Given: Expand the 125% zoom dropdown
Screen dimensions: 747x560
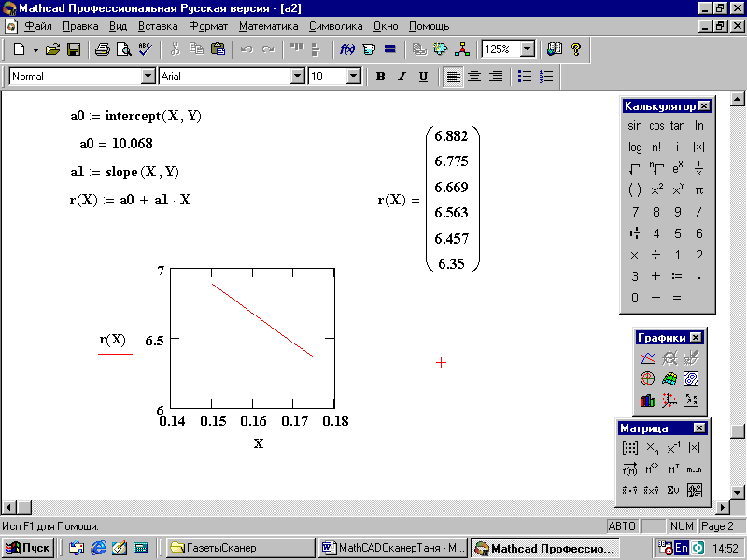Looking at the screenshot, I should [x=527, y=49].
